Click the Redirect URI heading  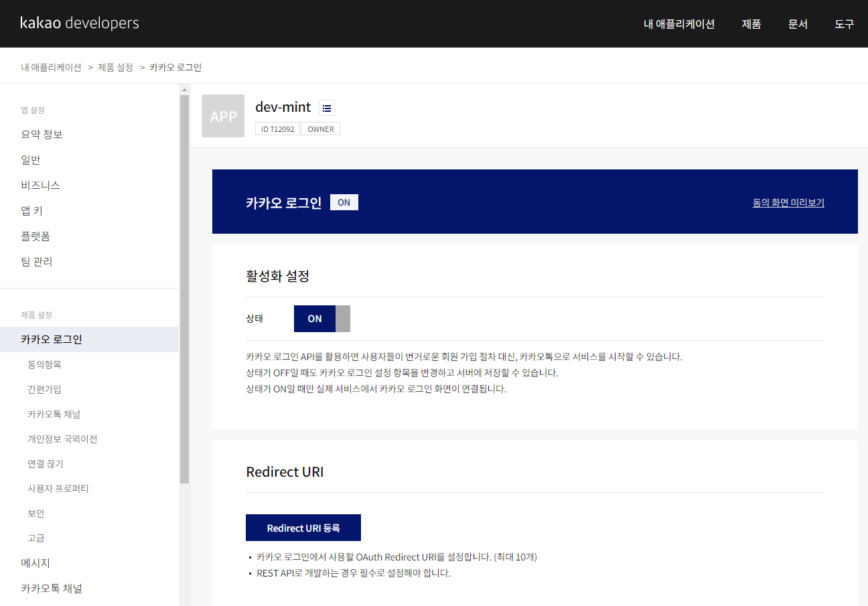point(285,471)
